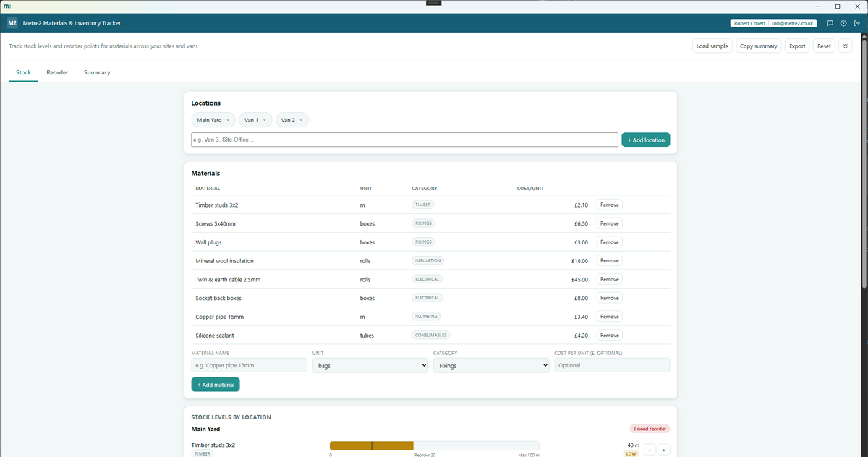Open the Unit dropdown showing bags

[370, 366]
